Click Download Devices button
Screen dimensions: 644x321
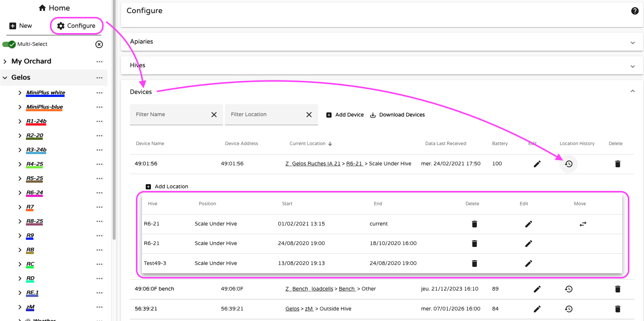coord(397,115)
